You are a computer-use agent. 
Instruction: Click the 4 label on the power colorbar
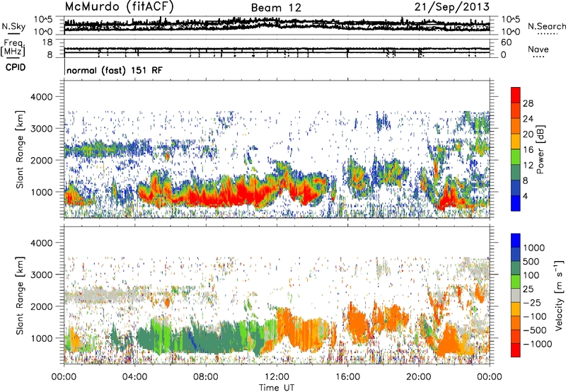(x=525, y=197)
